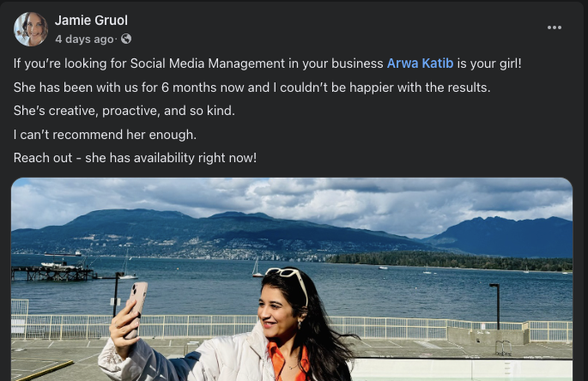The height and width of the screenshot is (381, 588).
Task: Open Jamie Gruol's profile picture avatar
Action: [31, 29]
